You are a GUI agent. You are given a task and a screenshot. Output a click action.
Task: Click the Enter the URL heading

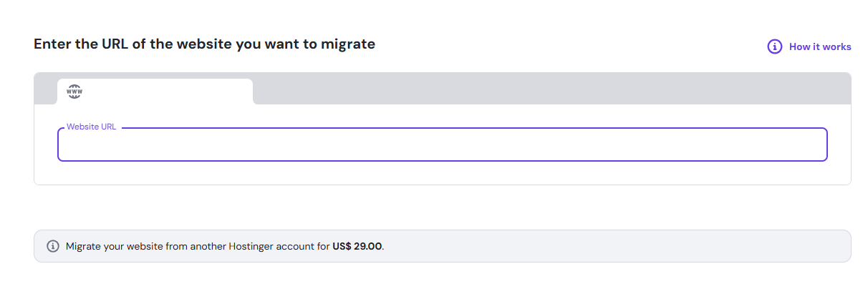[204, 44]
